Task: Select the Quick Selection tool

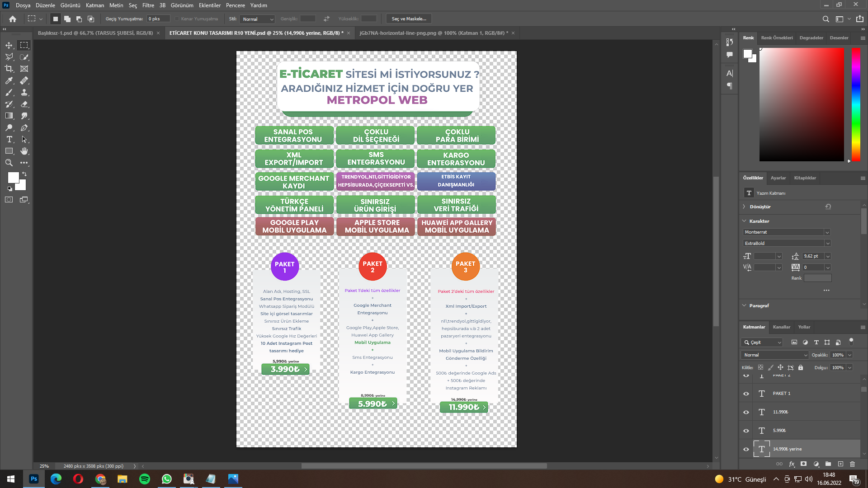Action: (x=24, y=57)
